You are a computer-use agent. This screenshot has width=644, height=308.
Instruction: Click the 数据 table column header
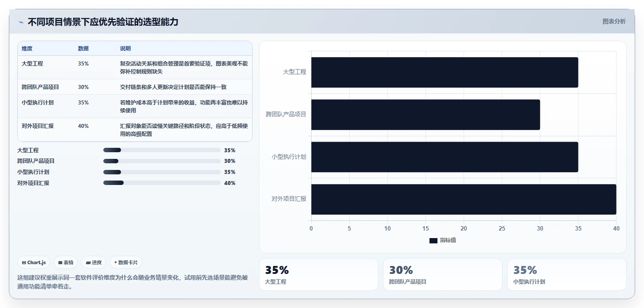(x=83, y=49)
